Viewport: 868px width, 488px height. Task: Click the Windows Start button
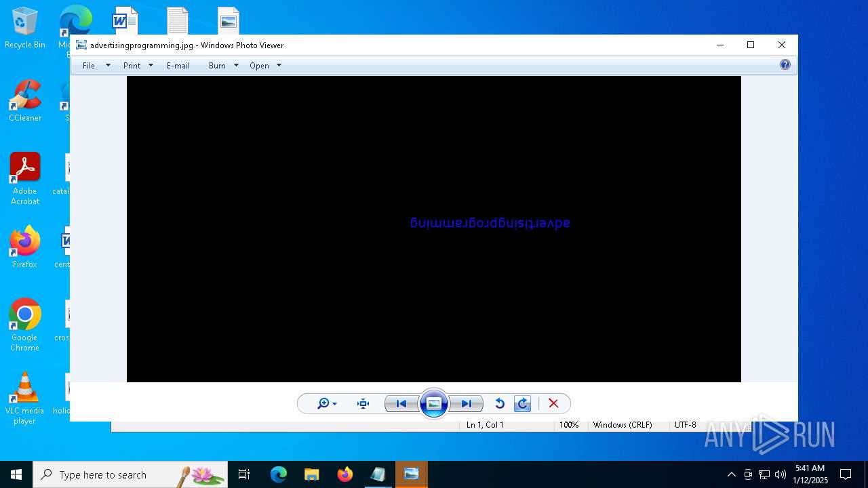point(16,474)
